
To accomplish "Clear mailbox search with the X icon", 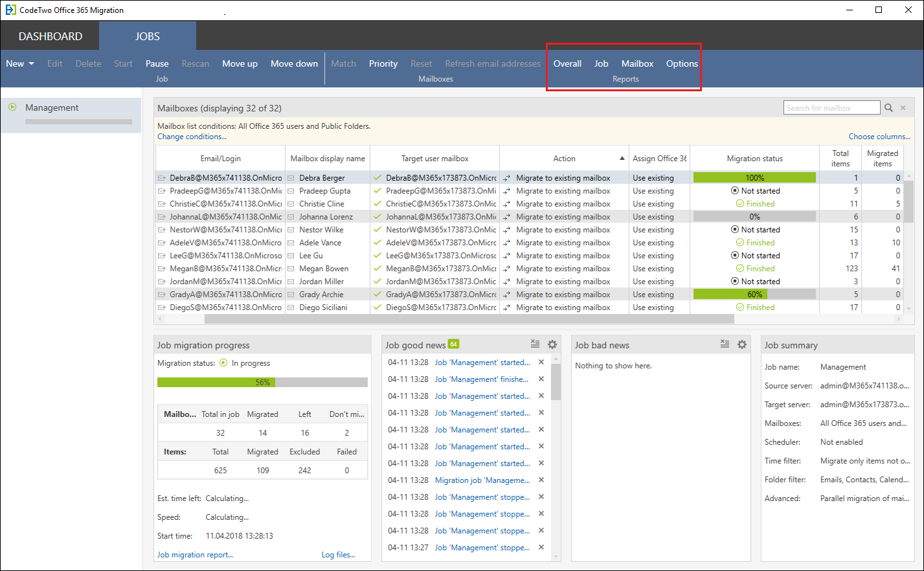I will (x=903, y=108).
